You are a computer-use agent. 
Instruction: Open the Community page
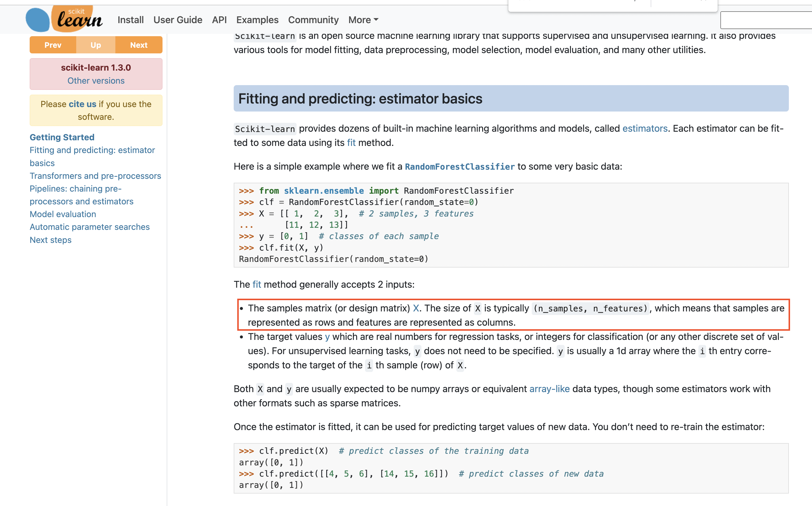tap(313, 20)
